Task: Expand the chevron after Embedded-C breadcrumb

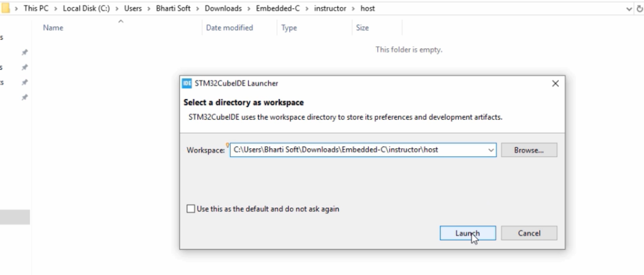Action: (x=307, y=8)
